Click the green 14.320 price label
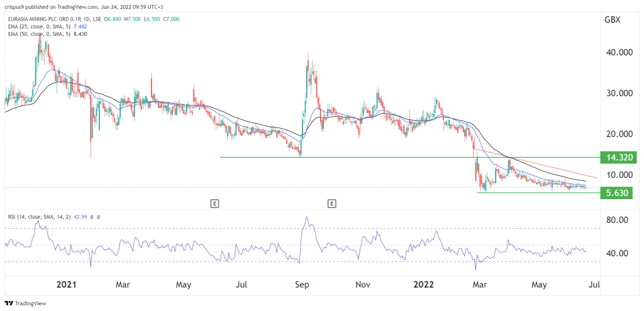Viewport: 644px width, 311px height. [x=619, y=158]
